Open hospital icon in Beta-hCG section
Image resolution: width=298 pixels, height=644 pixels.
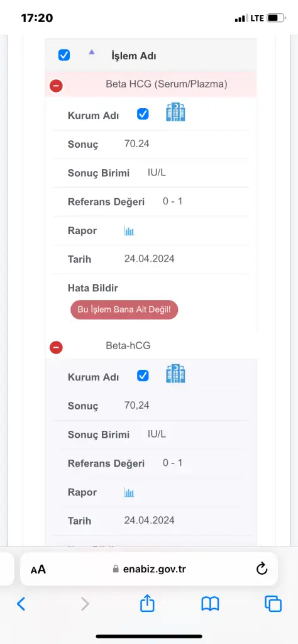point(175,374)
